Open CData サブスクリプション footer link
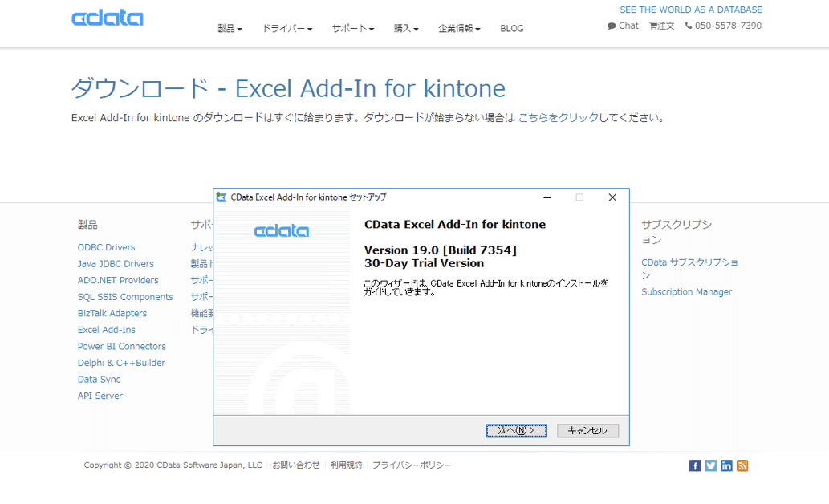Image resolution: width=829 pixels, height=504 pixels. coord(689,269)
